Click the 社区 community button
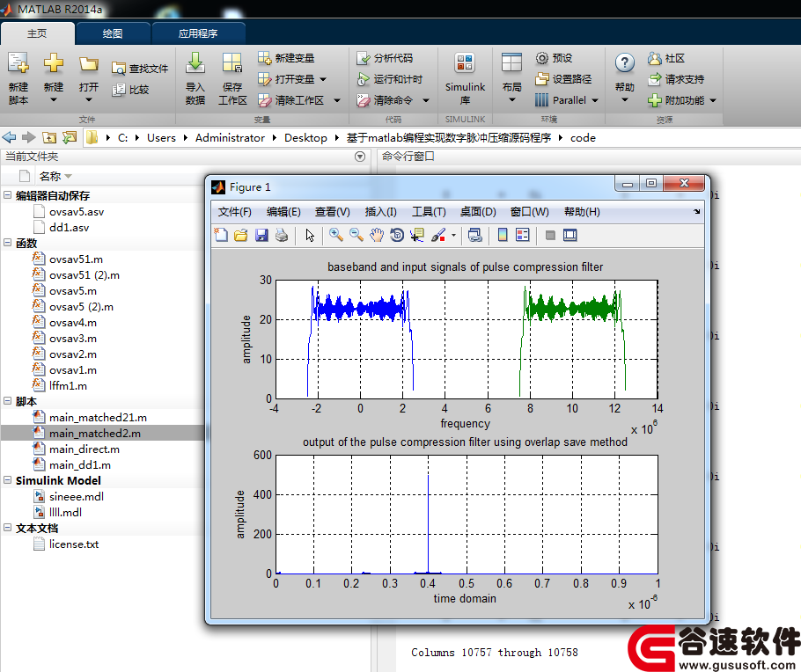801x672 pixels. click(x=666, y=58)
